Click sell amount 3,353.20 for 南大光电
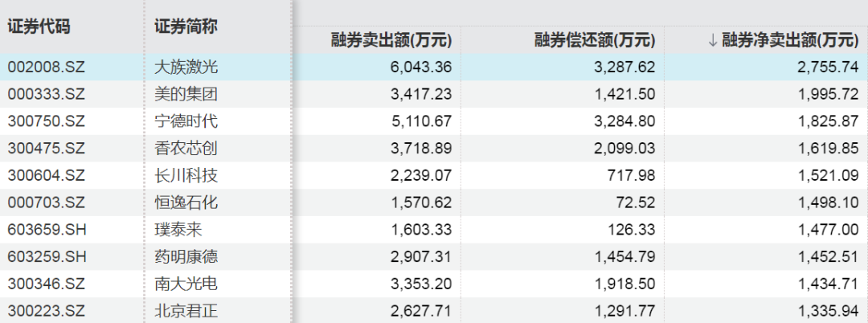Image resolution: width=868 pixels, height=323 pixels. pos(421,284)
